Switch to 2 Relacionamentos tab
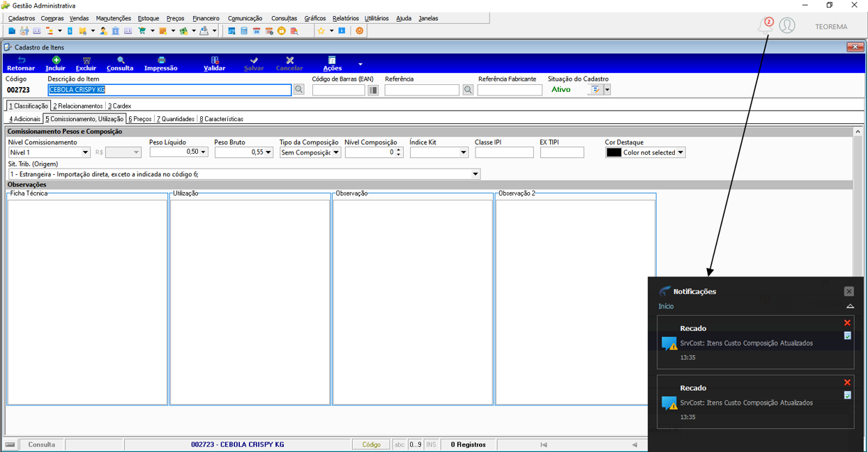This screenshot has width=868, height=452. (78, 106)
